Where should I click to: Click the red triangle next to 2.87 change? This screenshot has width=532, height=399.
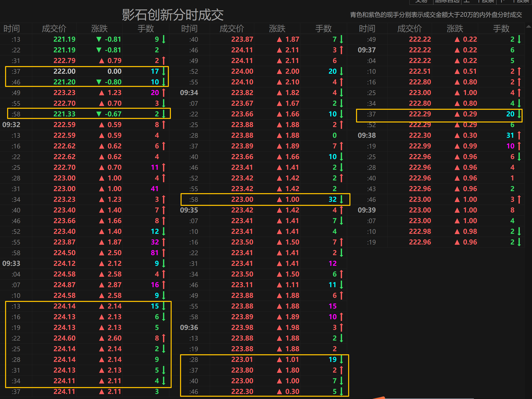[102, 285]
